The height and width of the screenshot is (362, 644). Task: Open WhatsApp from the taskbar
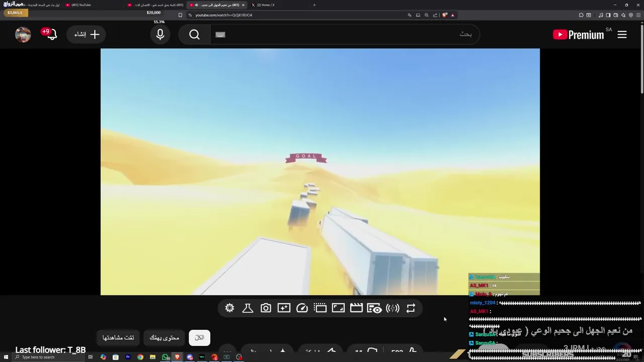[165, 357]
